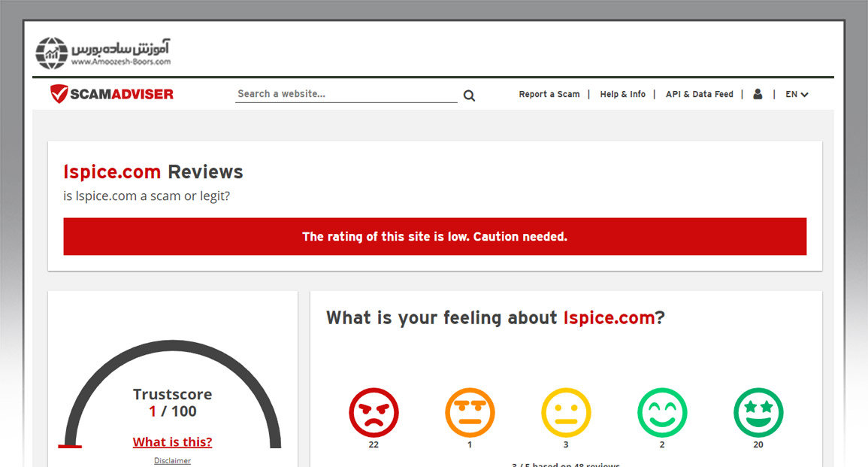Click the search magnifier icon
Image resolution: width=868 pixels, height=467 pixels.
[x=469, y=96]
